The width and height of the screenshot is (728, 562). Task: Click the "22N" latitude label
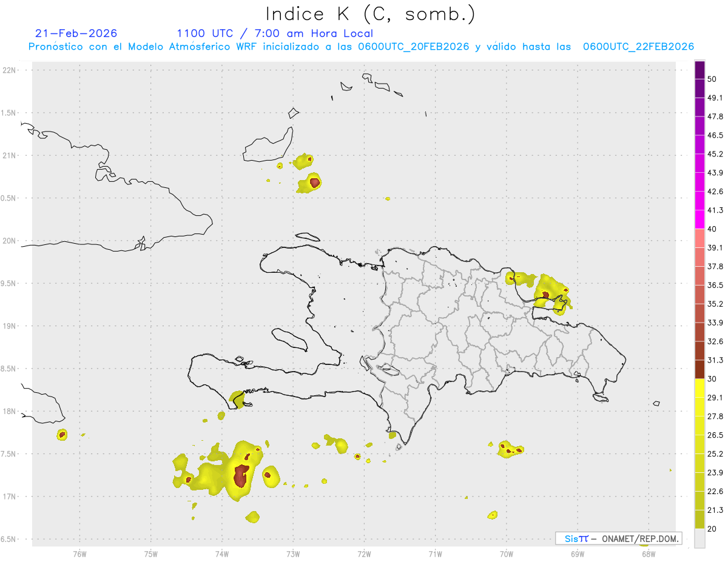pos(9,70)
